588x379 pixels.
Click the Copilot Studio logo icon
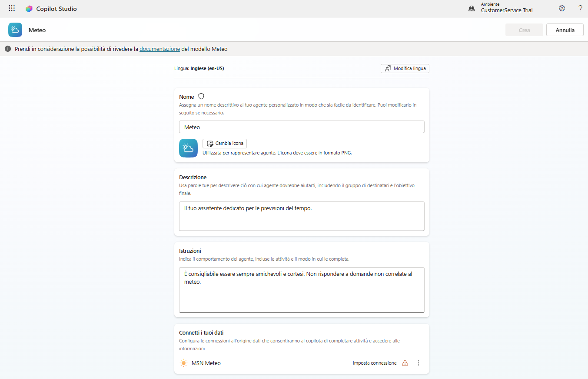pos(29,9)
